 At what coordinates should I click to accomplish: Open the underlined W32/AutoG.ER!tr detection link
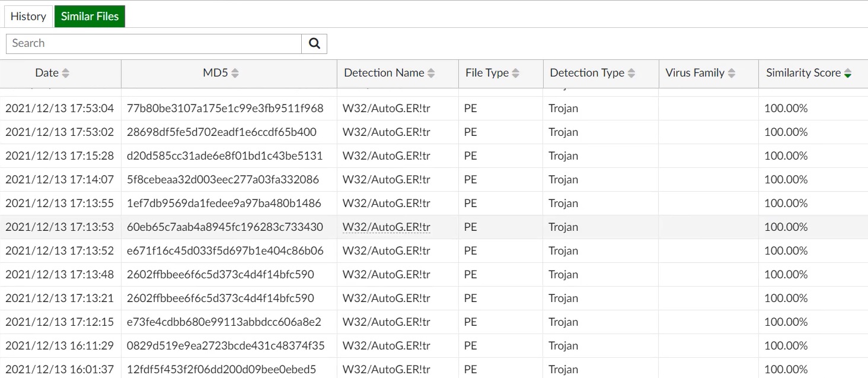pos(387,227)
